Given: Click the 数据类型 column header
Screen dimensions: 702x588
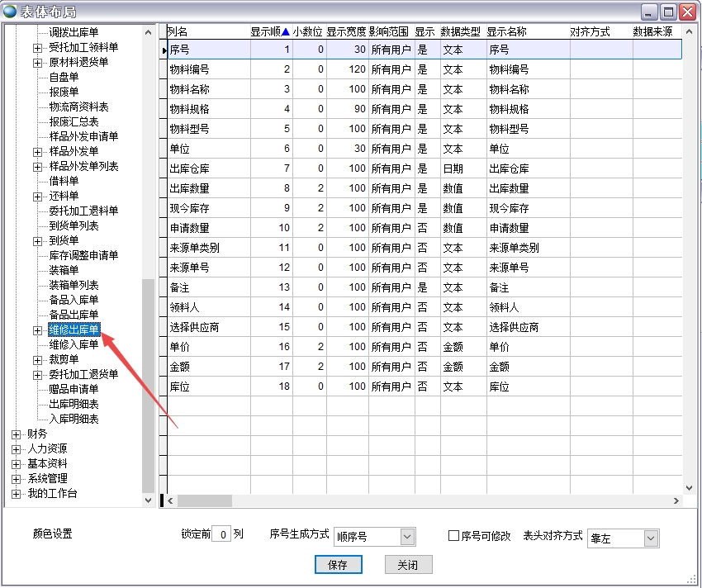Looking at the screenshot, I should pyautogui.click(x=460, y=31).
